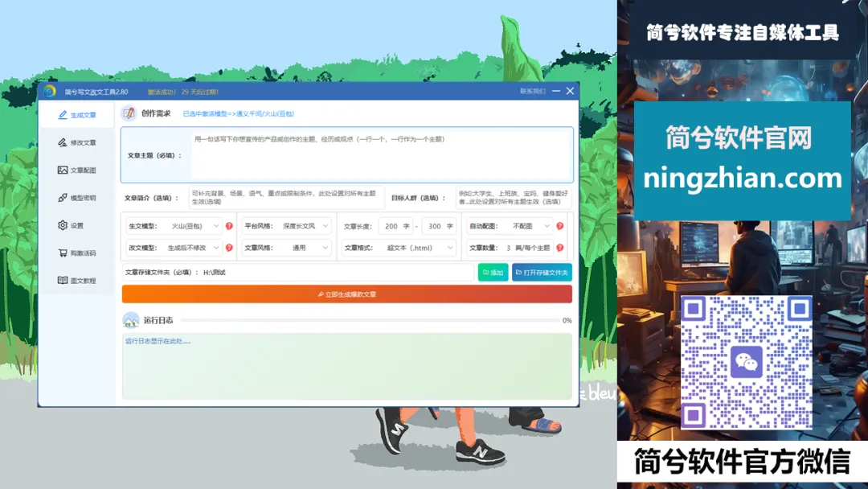868x489 pixels.
Task: Open 设置 via the gear icon
Action: click(x=63, y=225)
